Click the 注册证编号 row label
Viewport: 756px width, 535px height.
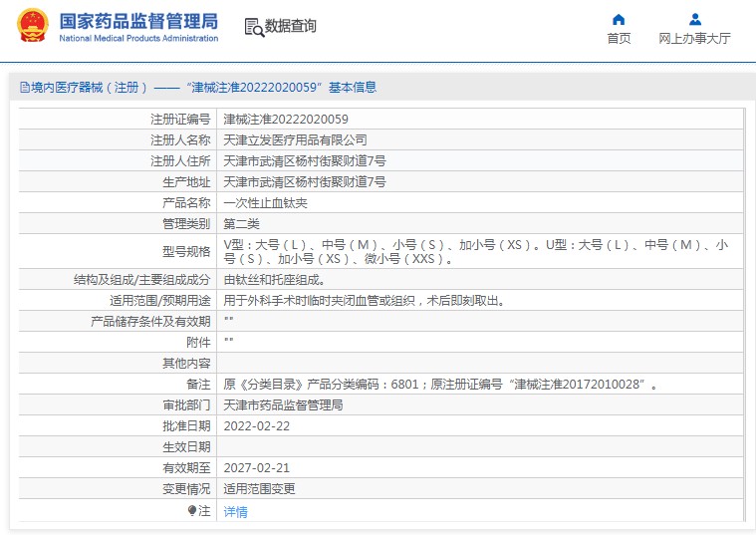coord(180,120)
